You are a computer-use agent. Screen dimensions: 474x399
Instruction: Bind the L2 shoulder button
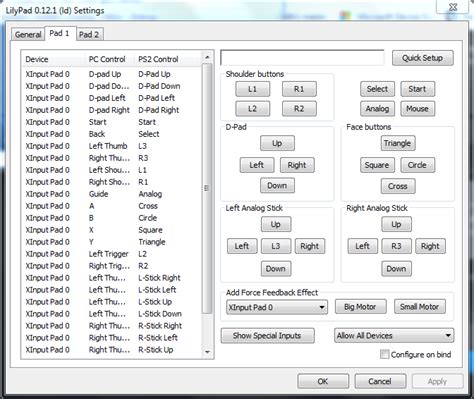(252, 109)
